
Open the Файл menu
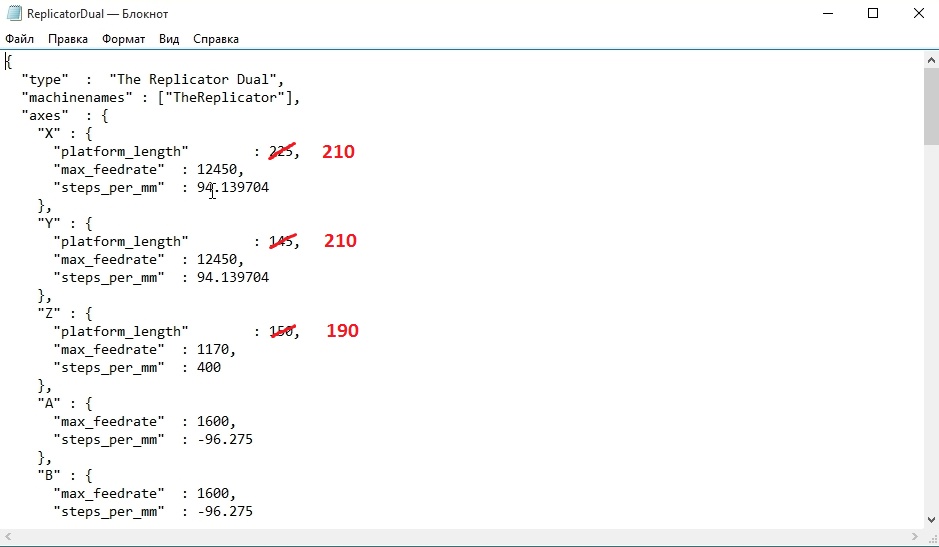tap(20, 39)
